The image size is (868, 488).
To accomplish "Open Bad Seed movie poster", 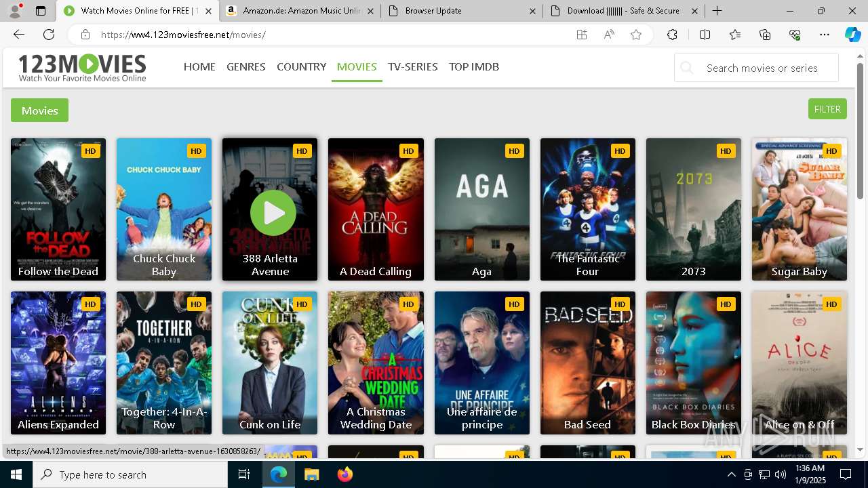I will [588, 363].
